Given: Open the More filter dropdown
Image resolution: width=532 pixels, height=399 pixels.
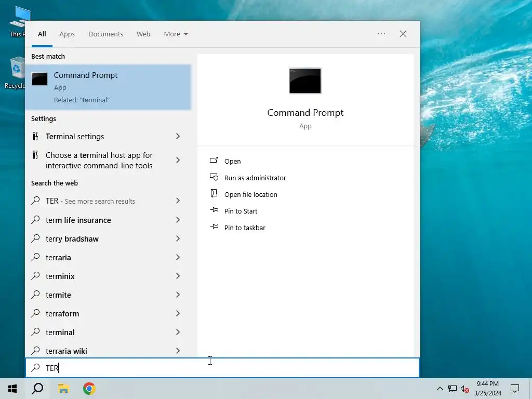Looking at the screenshot, I should pos(176,34).
